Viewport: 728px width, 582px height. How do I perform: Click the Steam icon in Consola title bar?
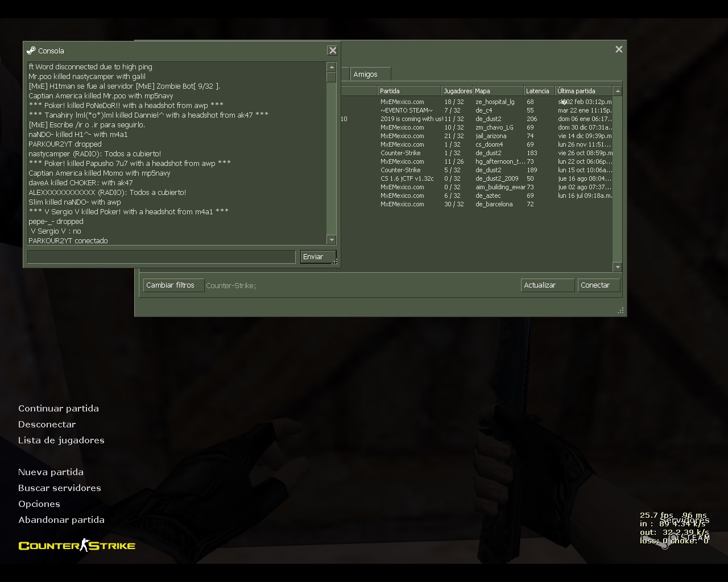tap(31, 51)
